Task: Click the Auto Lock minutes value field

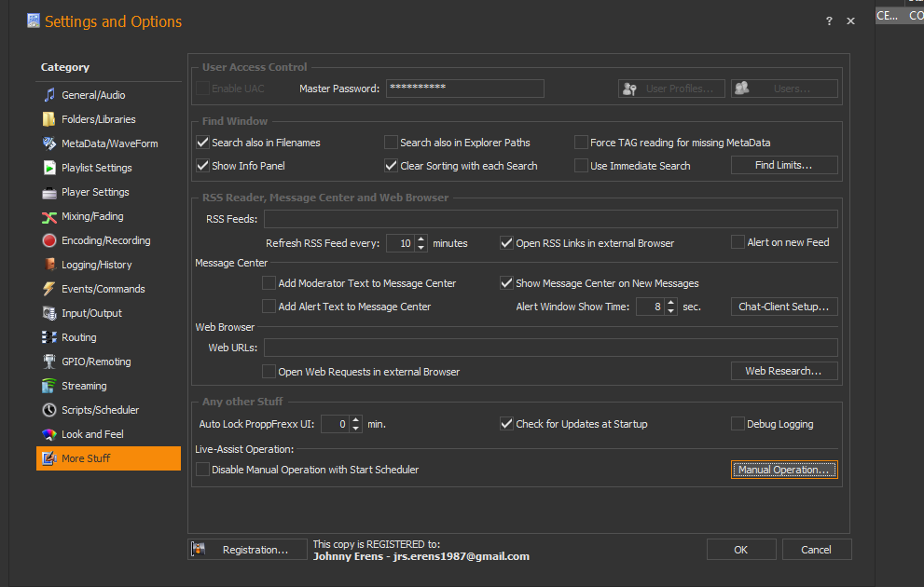Action: click(336, 424)
